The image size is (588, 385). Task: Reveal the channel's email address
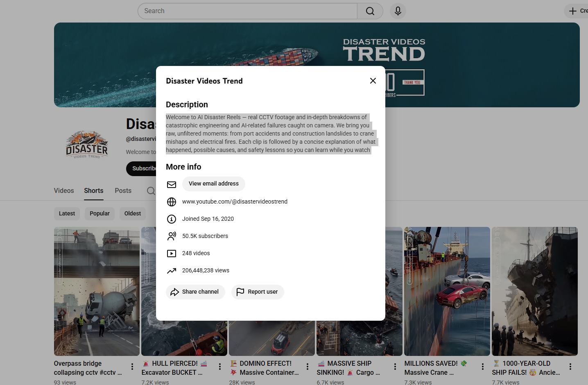(x=213, y=184)
